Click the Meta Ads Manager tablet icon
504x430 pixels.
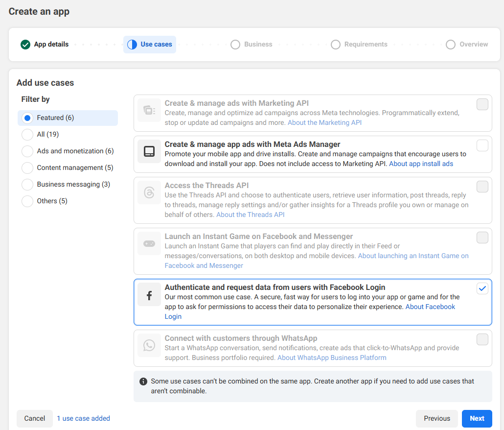click(x=149, y=151)
